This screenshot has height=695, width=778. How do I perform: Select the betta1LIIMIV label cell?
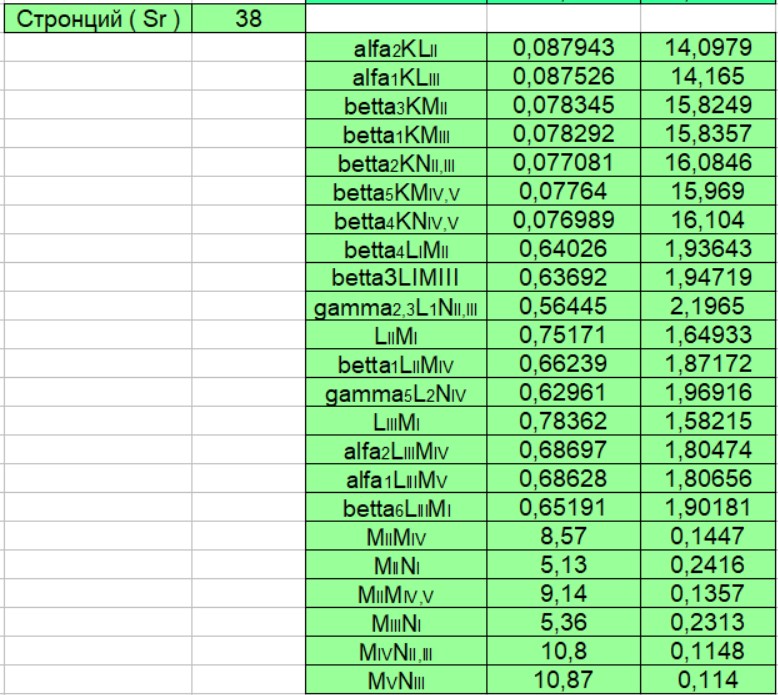[396, 364]
